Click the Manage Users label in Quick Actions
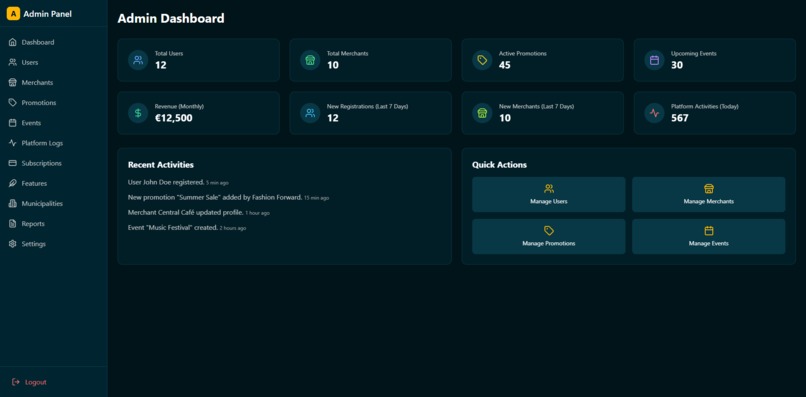 click(x=549, y=202)
